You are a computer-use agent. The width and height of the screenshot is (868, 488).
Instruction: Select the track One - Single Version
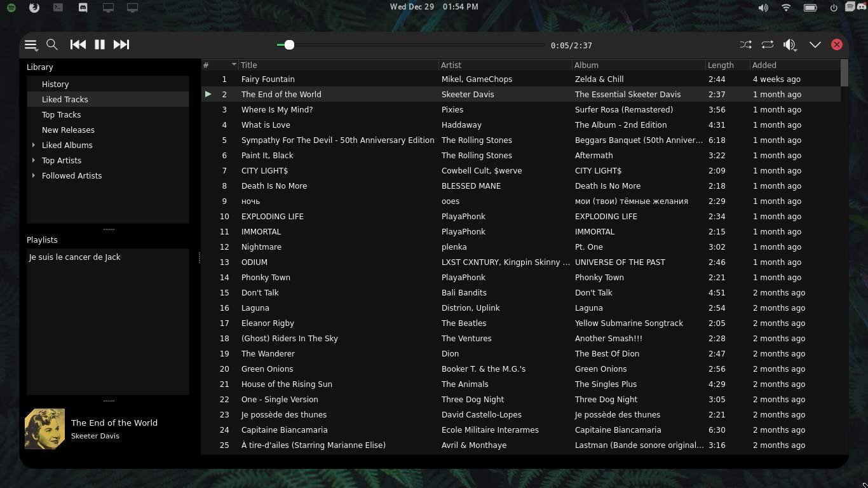click(x=280, y=400)
